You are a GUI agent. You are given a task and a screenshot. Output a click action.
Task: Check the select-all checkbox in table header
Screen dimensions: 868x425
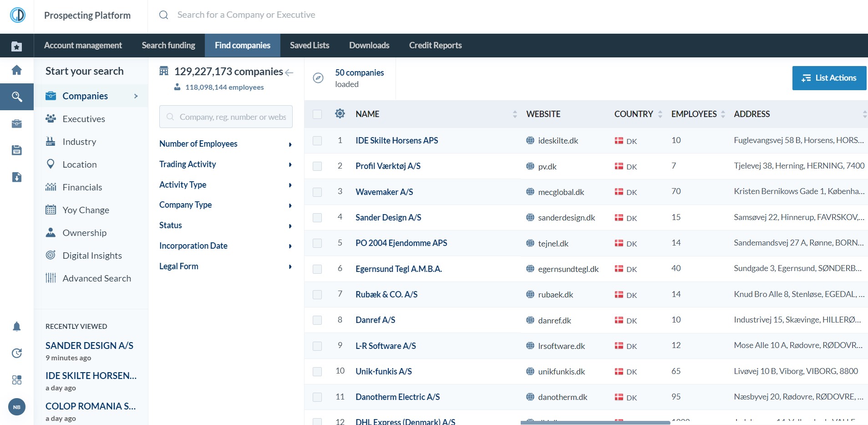pyautogui.click(x=317, y=115)
